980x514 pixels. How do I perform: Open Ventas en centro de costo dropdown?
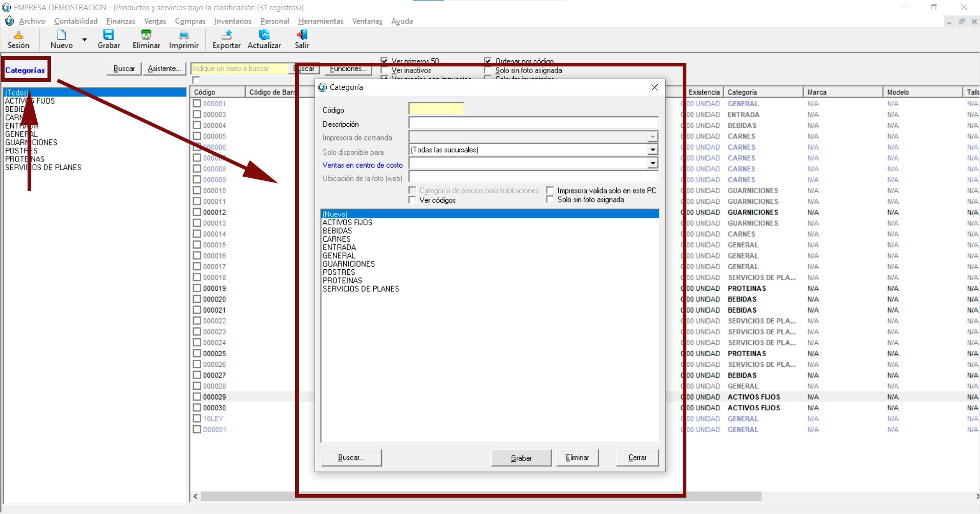(653, 163)
